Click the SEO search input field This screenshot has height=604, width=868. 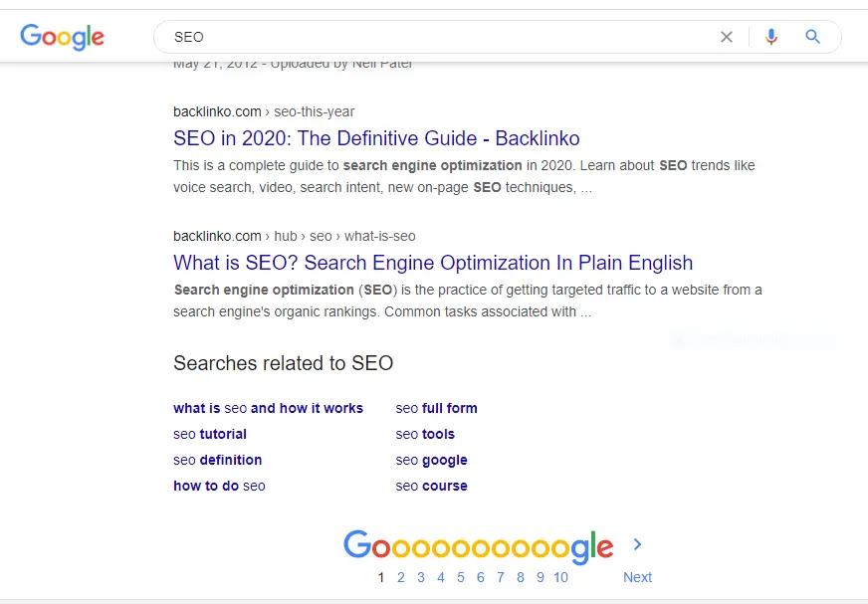438,37
